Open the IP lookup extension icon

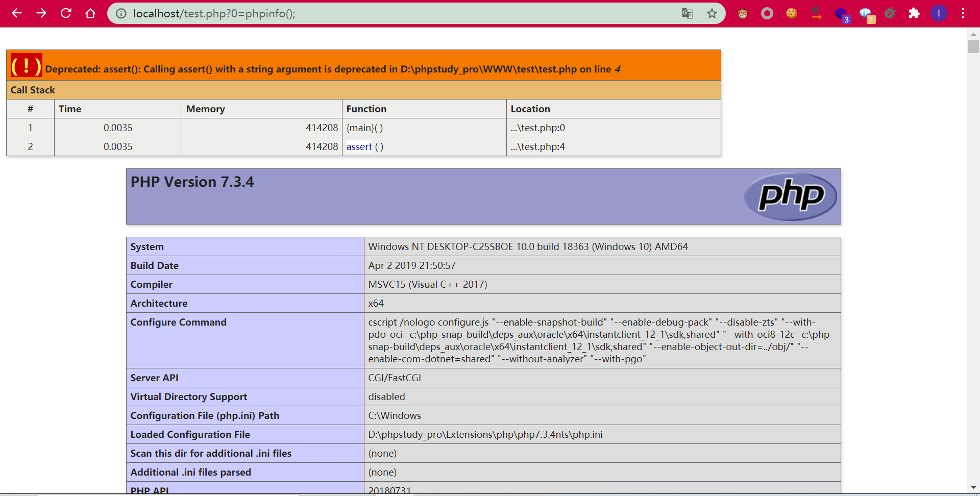pos(866,14)
